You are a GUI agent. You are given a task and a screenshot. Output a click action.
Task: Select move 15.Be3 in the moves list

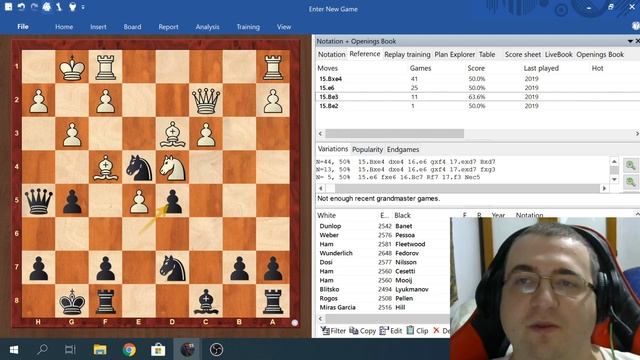pos(478,97)
